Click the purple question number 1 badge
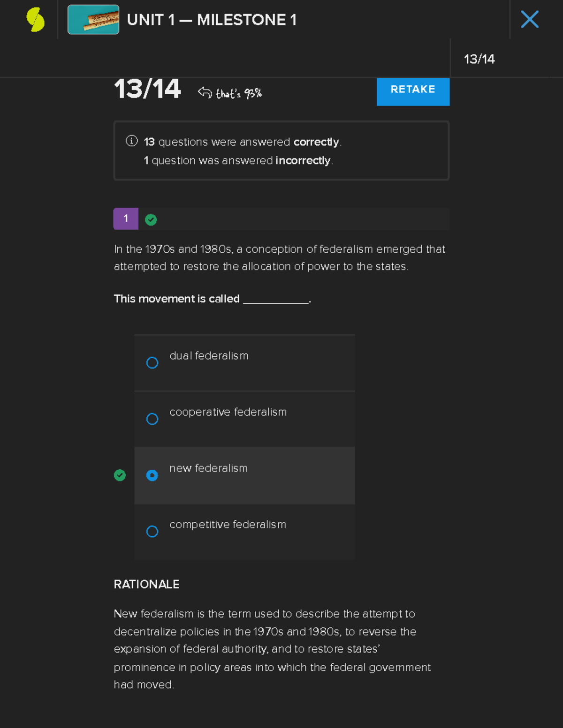563x728 pixels. tap(126, 218)
